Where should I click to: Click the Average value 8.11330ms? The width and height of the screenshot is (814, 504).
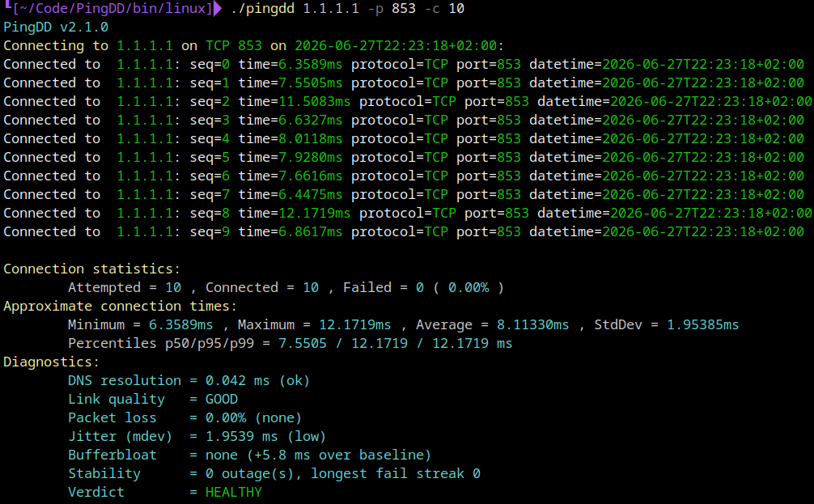click(532, 325)
